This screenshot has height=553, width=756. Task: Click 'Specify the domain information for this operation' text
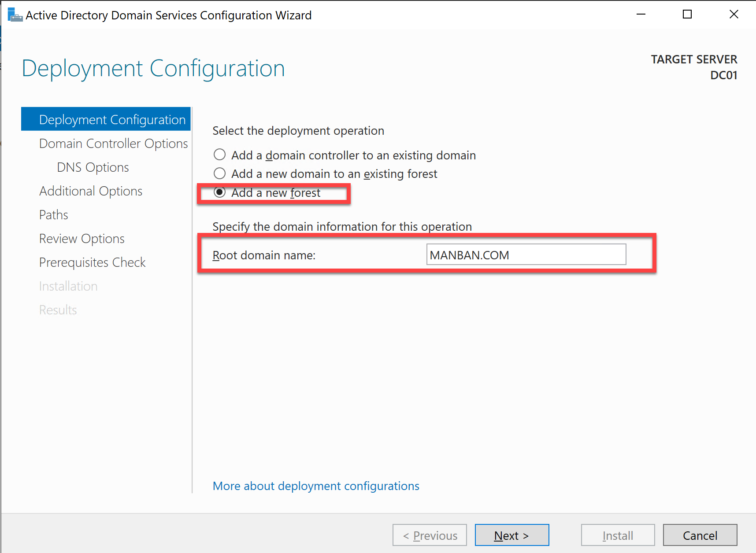[342, 227]
